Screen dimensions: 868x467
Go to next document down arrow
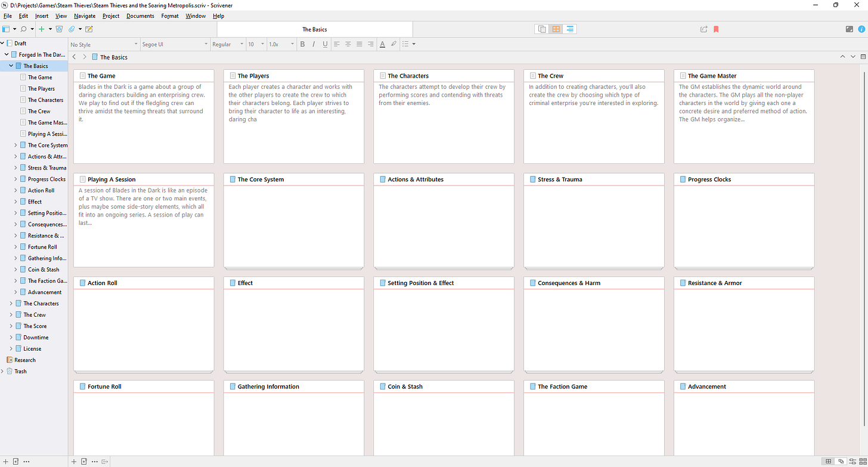pos(852,57)
